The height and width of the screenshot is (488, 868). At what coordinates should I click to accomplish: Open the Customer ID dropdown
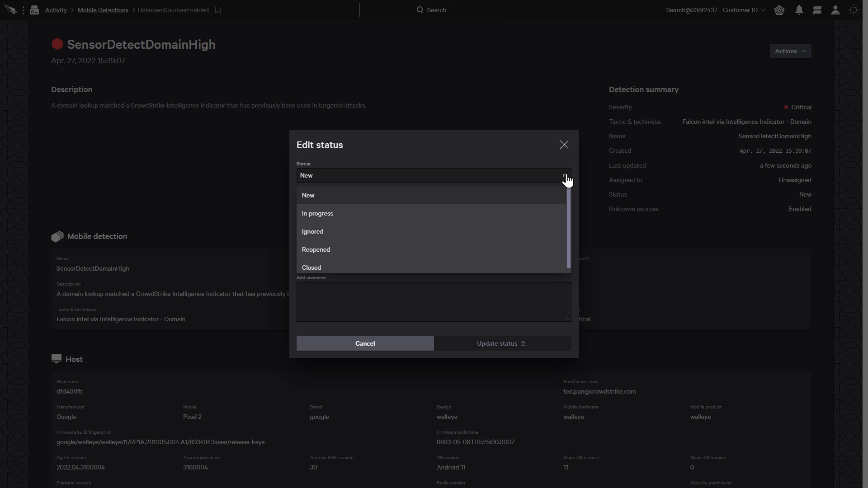[744, 10]
